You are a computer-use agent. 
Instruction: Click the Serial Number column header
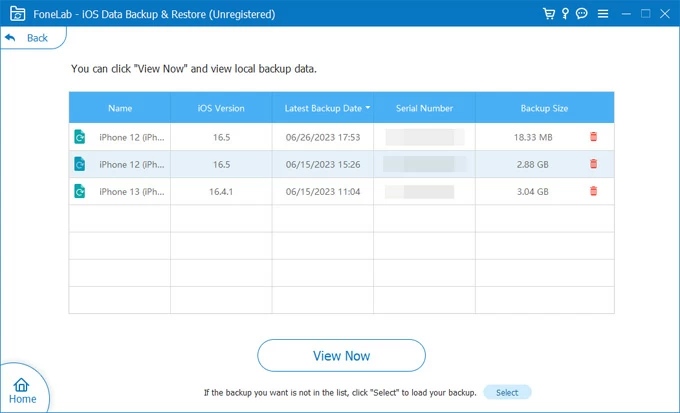click(x=424, y=108)
